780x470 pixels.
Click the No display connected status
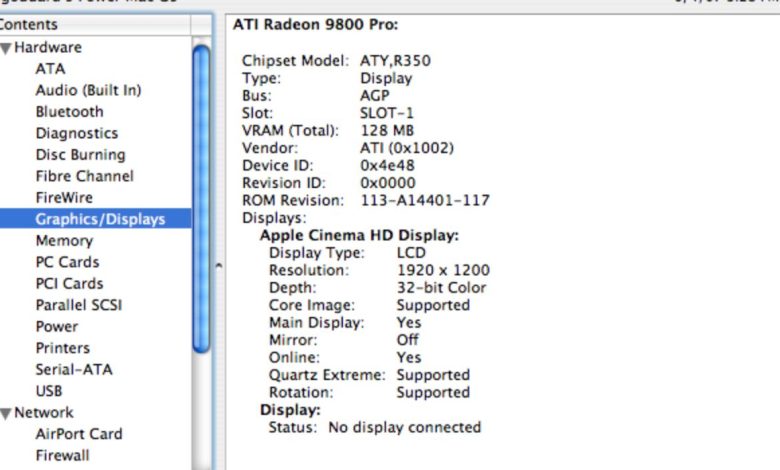404,427
